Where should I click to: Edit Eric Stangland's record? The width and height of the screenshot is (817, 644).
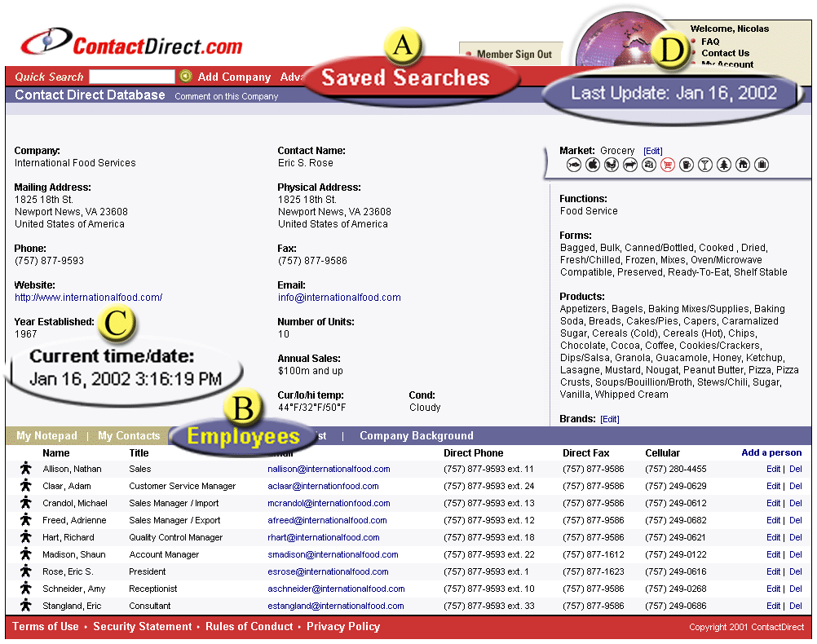[x=773, y=606]
